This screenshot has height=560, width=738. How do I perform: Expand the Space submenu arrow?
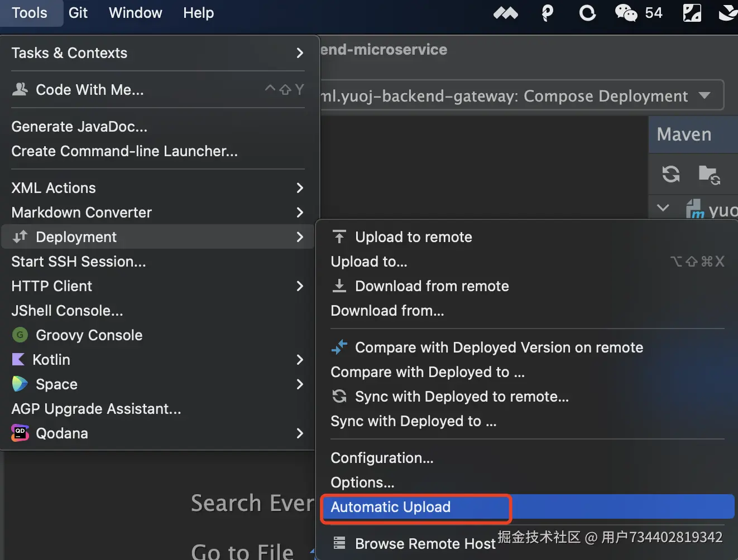300,384
